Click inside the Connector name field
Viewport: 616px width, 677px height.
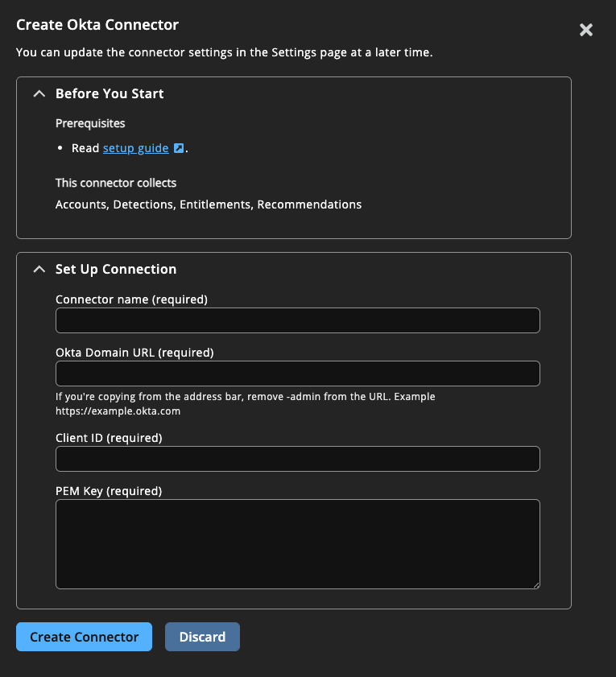pos(297,320)
